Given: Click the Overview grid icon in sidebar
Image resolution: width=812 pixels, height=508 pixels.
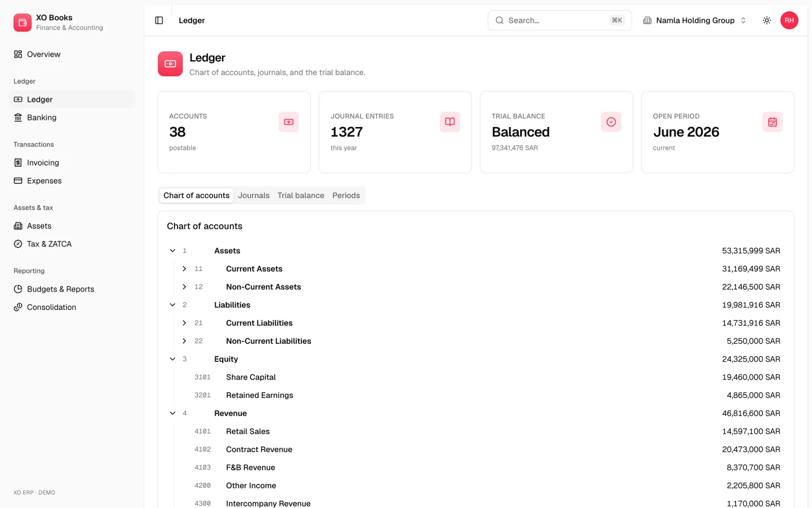Looking at the screenshot, I should point(18,54).
